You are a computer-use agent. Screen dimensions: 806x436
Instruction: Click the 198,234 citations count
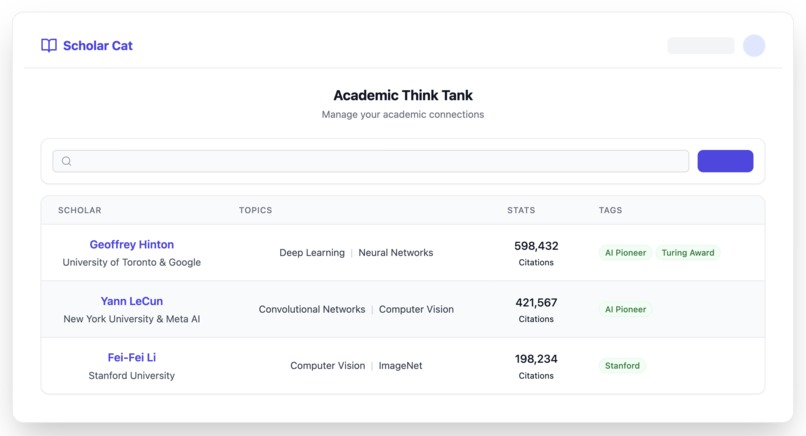point(536,359)
